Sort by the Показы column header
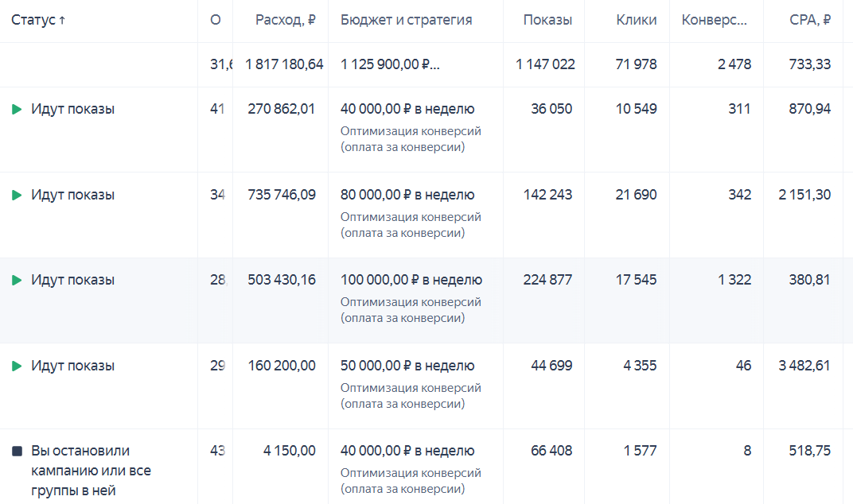This screenshot has height=504, width=853. (547, 21)
